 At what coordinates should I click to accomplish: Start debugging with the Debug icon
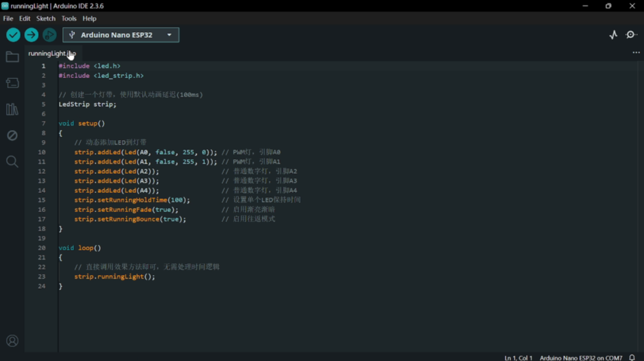pyautogui.click(x=49, y=35)
